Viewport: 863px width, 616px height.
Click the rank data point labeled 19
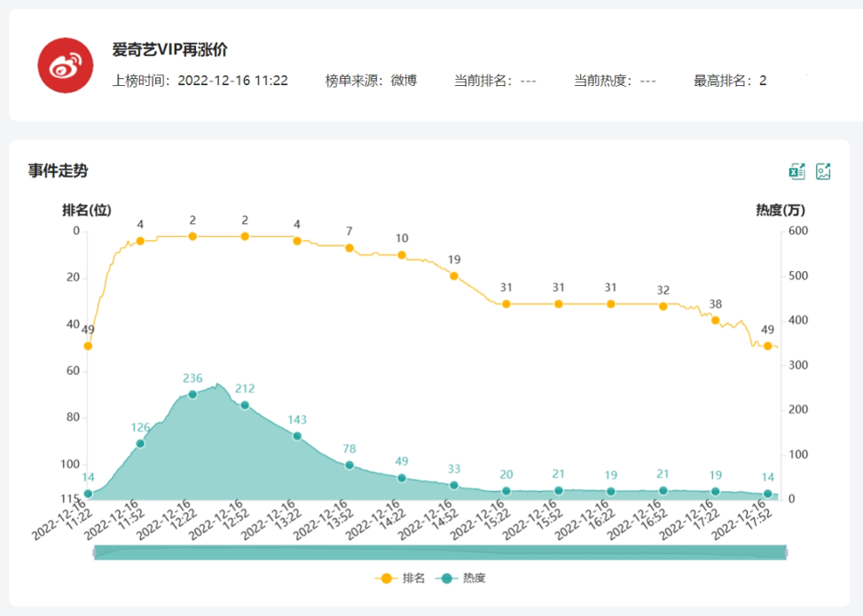(454, 276)
